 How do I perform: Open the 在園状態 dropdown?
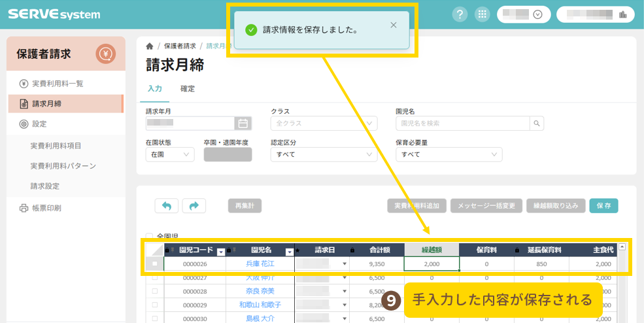170,154
